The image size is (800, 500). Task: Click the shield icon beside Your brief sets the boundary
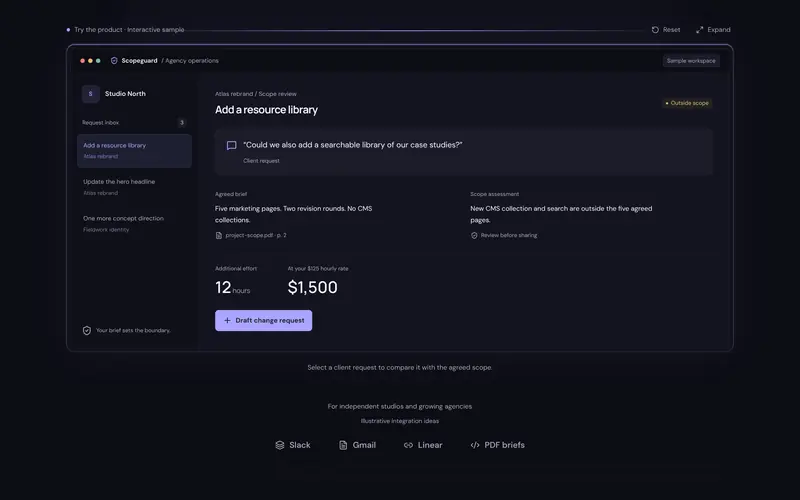pyautogui.click(x=87, y=330)
